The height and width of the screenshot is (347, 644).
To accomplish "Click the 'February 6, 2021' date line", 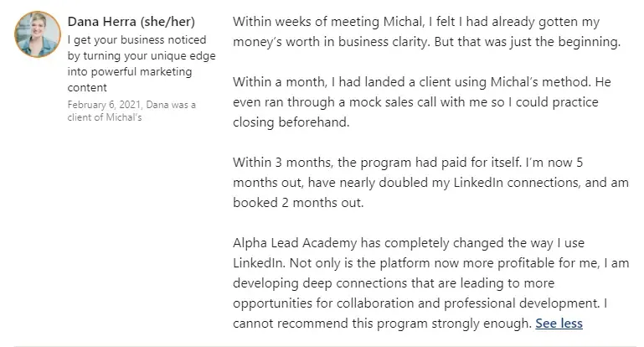I will [x=131, y=105].
